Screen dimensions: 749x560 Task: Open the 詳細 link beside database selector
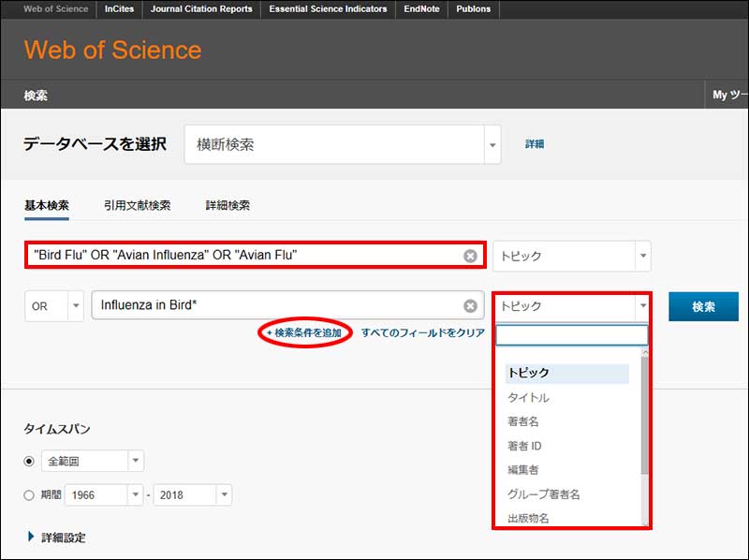pyautogui.click(x=535, y=144)
